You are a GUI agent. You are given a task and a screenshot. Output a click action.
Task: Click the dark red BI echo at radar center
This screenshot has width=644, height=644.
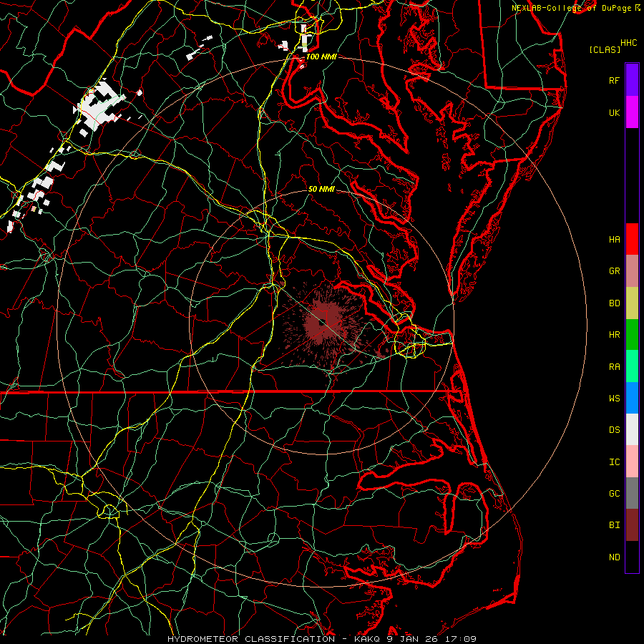(324, 324)
